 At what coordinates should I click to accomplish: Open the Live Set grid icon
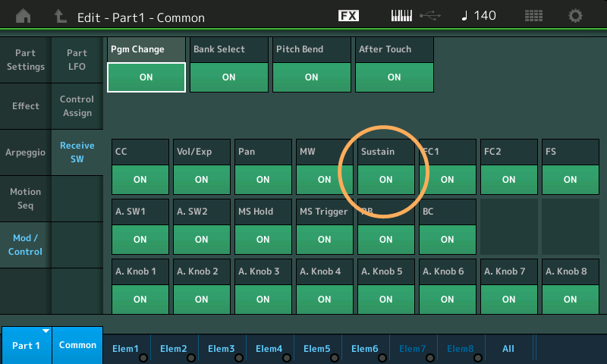tap(533, 16)
